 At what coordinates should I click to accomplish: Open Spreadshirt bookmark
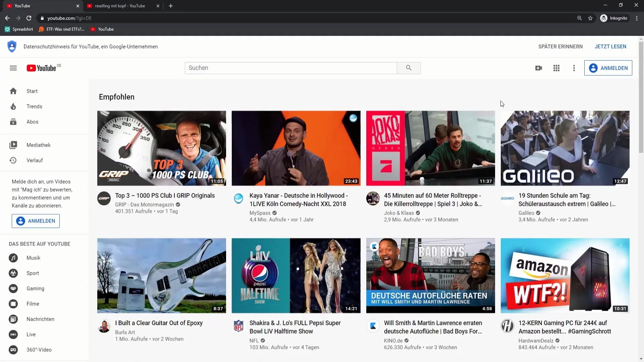pyautogui.click(x=19, y=29)
